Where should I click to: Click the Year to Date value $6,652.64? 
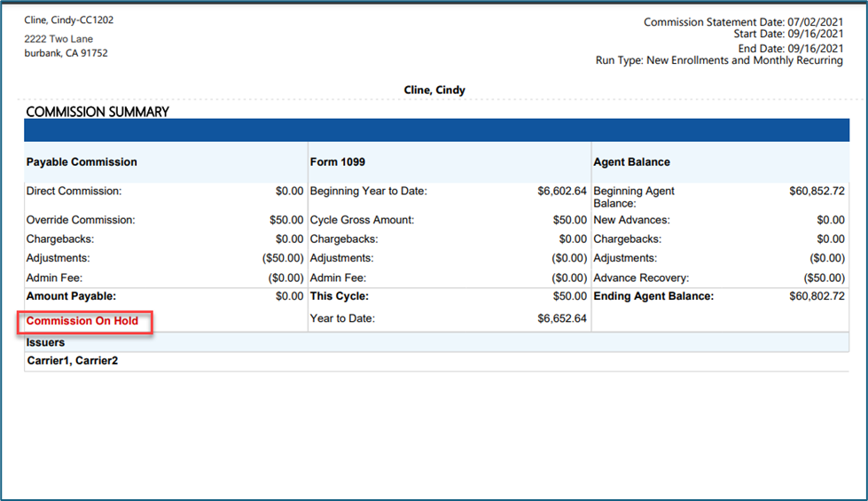[562, 318]
